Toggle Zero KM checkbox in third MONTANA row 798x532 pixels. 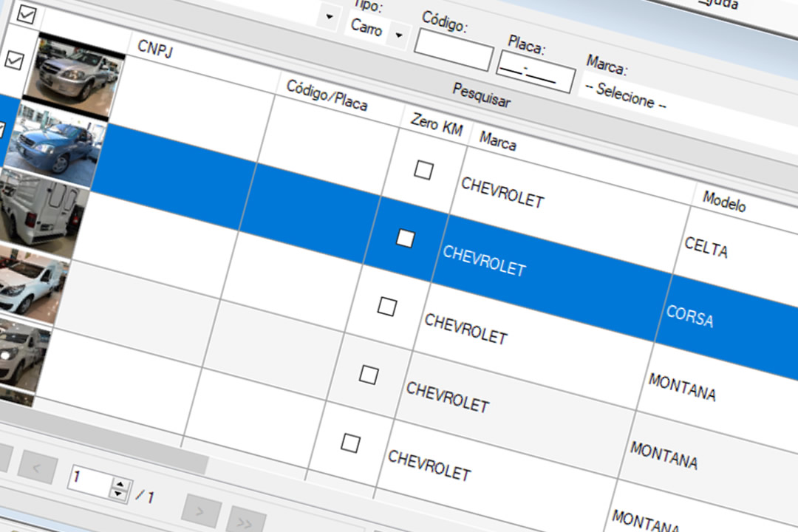pyautogui.click(x=350, y=443)
